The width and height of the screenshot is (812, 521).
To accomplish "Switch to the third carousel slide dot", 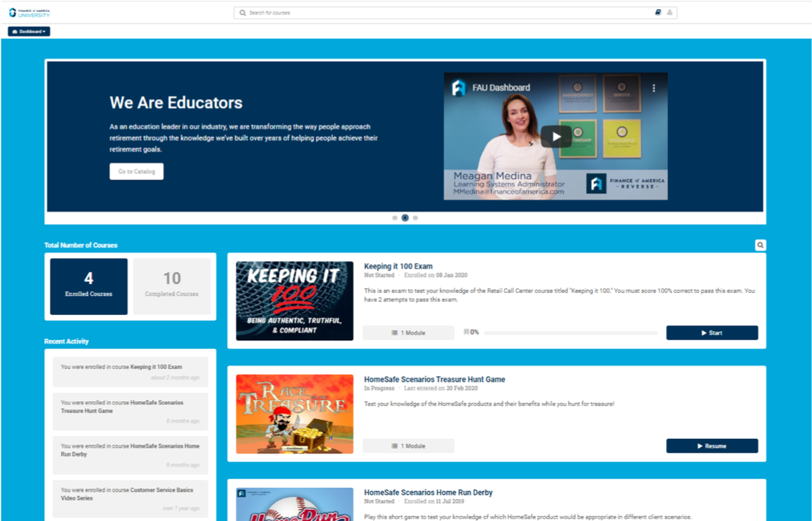I will pos(416,218).
